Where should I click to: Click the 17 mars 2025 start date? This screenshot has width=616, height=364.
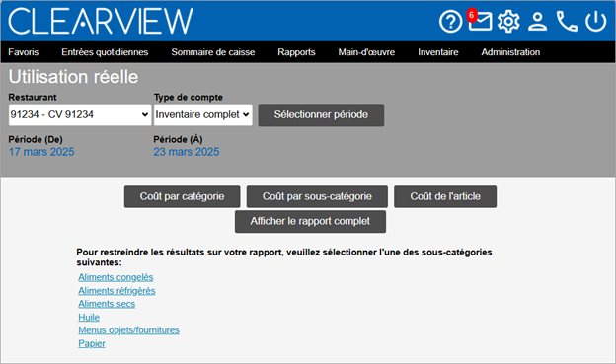click(x=41, y=152)
